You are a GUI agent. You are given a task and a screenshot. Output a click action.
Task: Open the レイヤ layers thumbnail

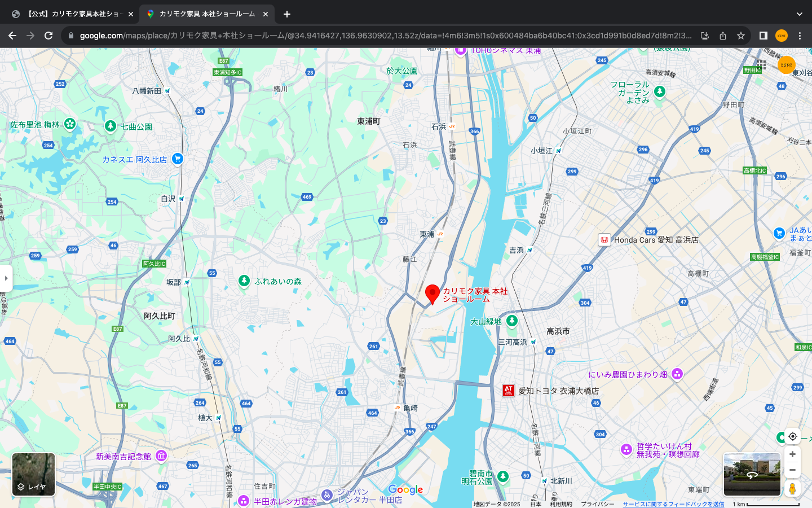(34, 475)
